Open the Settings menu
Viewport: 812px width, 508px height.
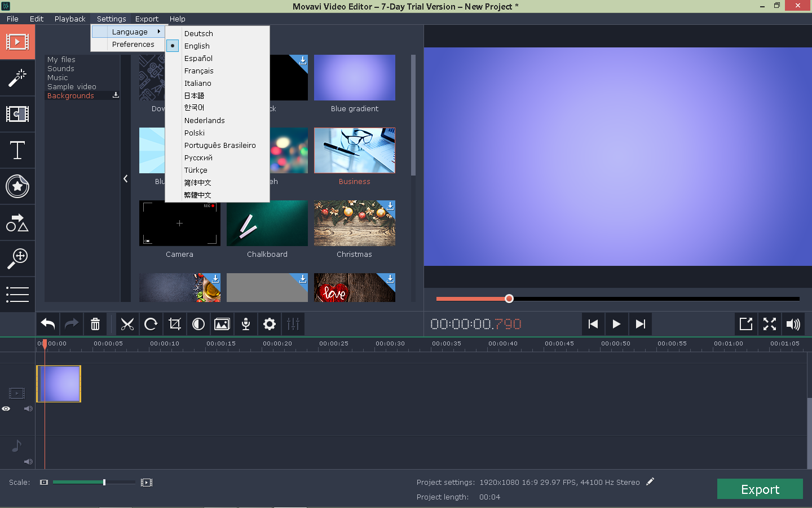[x=111, y=19]
